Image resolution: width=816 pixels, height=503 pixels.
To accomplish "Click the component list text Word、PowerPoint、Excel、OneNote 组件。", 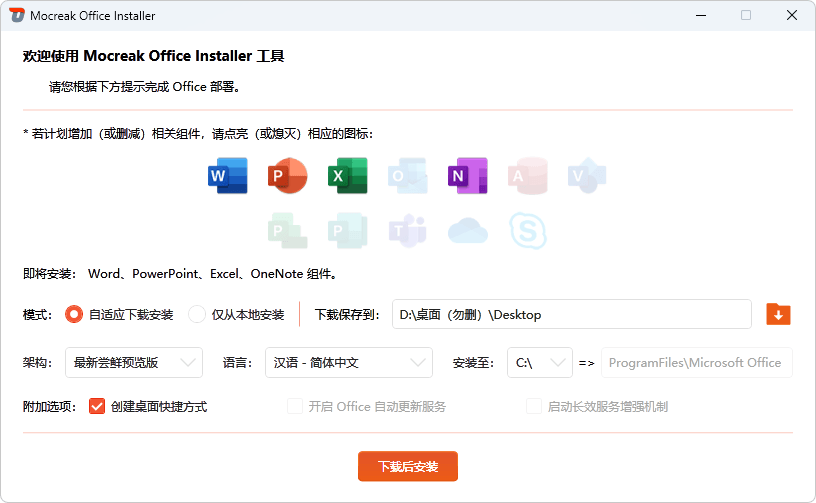I will tap(214, 274).
